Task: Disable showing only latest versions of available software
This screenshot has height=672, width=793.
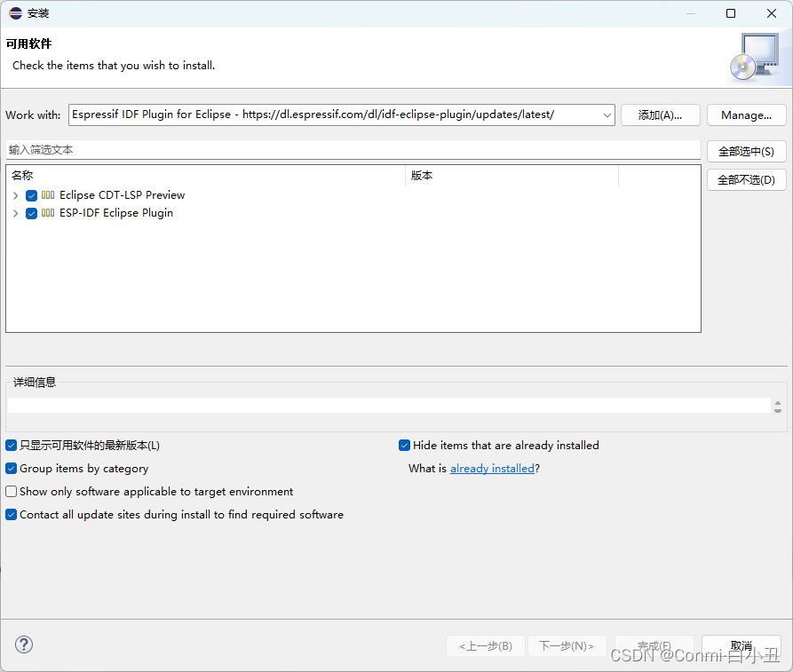Action: coord(10,445)
